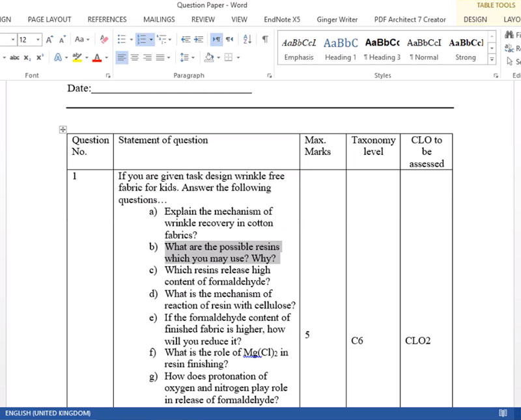Switch to the MAILINGS tab

(x=159, y=20)
